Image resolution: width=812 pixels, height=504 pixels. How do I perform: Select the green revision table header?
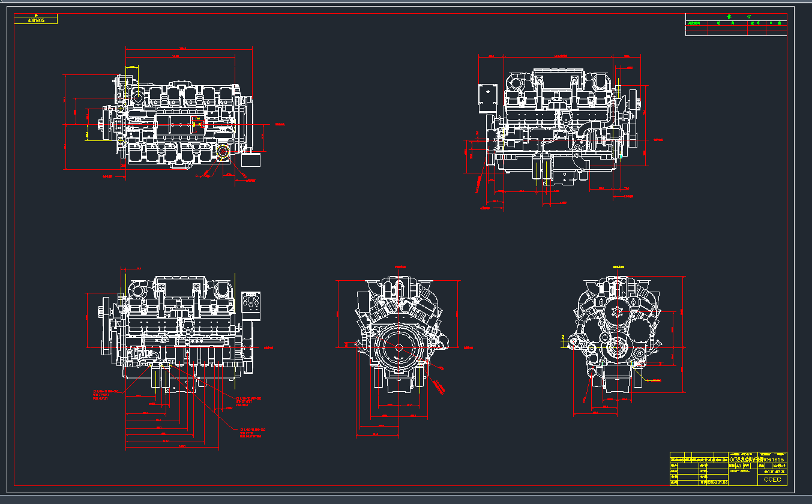coord(736,17)
